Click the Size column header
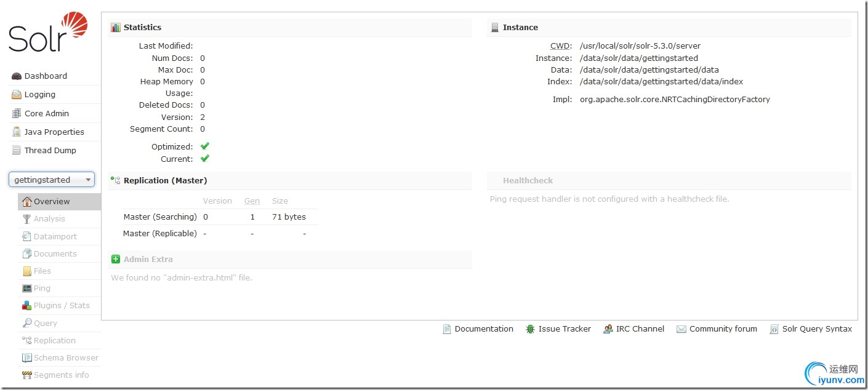 point(280,201)
